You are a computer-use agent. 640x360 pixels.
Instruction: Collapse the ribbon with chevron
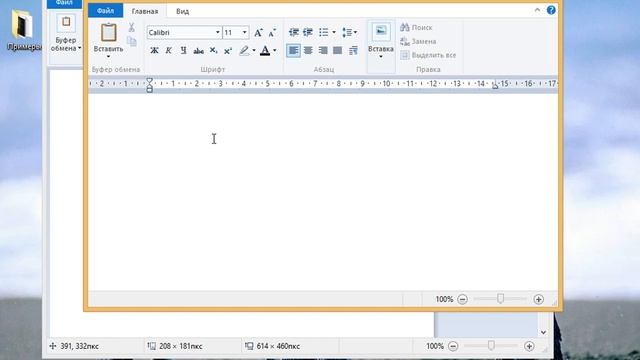coord(537,10)
